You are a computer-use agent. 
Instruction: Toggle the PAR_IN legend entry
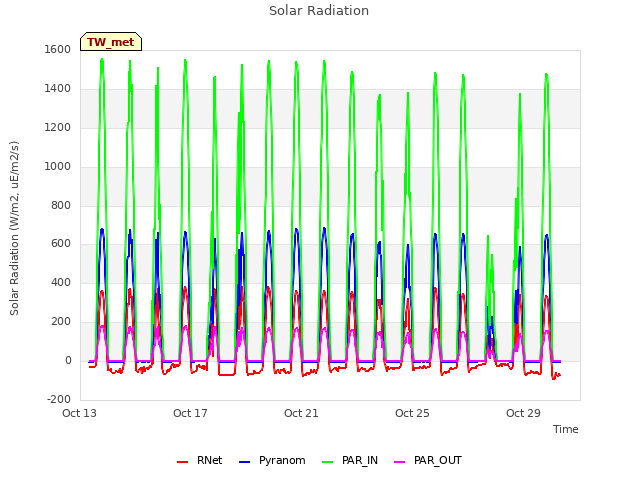click(x=350, y=460)
